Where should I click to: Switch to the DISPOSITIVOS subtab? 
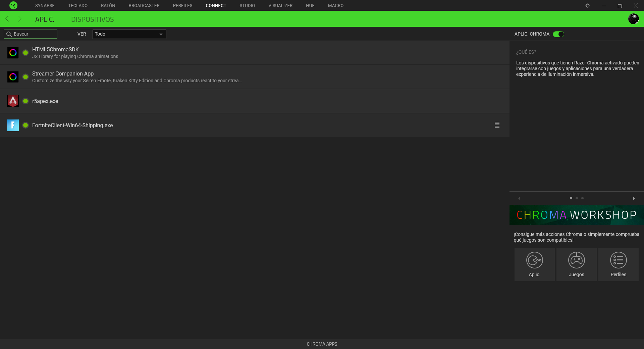[93, 19]
